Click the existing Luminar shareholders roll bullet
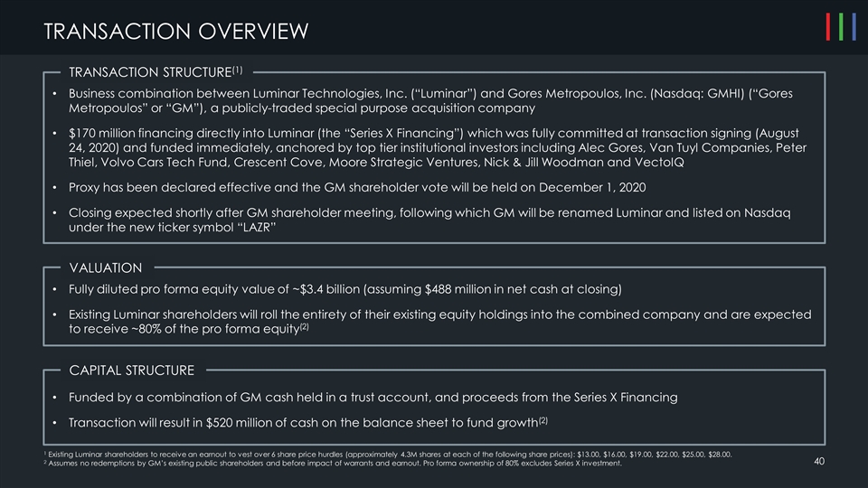The width and height of the screenshot is (868, 488). pyautogui.click(x=434, y=322)
